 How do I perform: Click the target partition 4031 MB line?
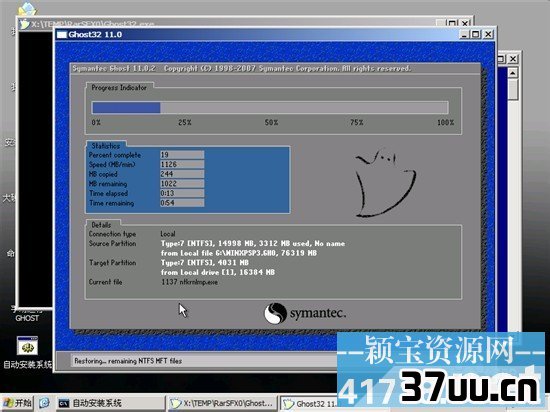[204, 262]
